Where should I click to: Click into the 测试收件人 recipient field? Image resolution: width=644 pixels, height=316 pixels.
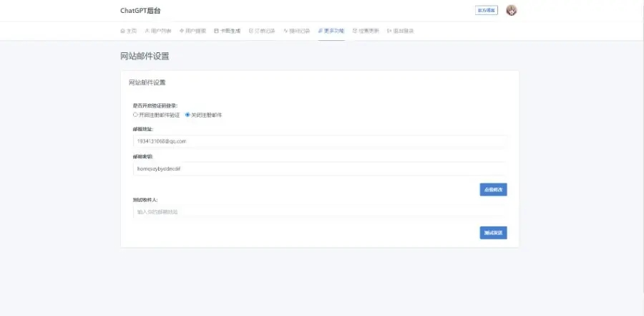pyautogui.click(x=319, y=212)
